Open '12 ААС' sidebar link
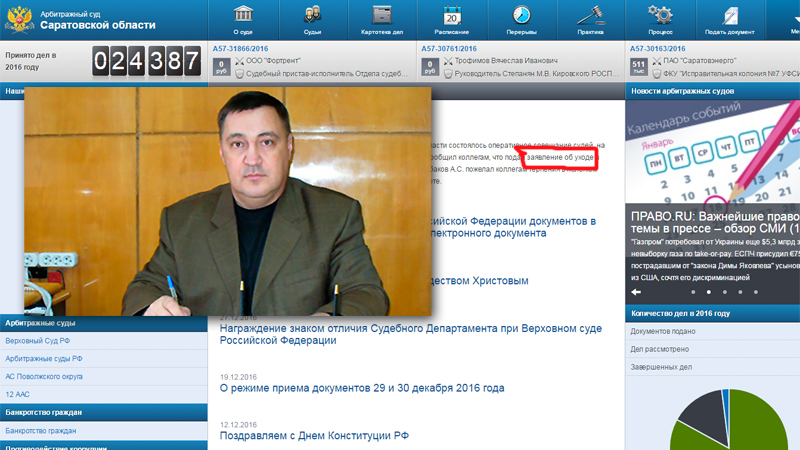This screenshot has width=800, height=450. click(x=18, y=394)
